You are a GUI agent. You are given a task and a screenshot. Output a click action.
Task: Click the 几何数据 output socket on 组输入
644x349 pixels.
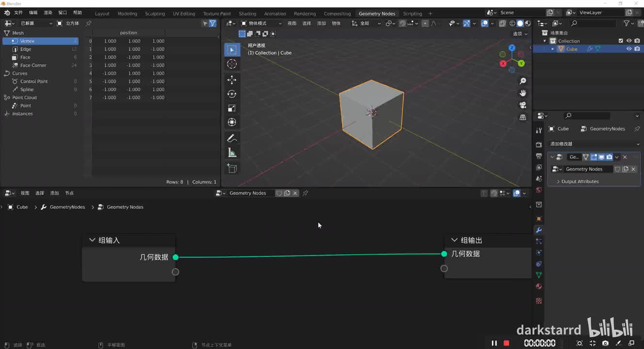pos(176,257)
